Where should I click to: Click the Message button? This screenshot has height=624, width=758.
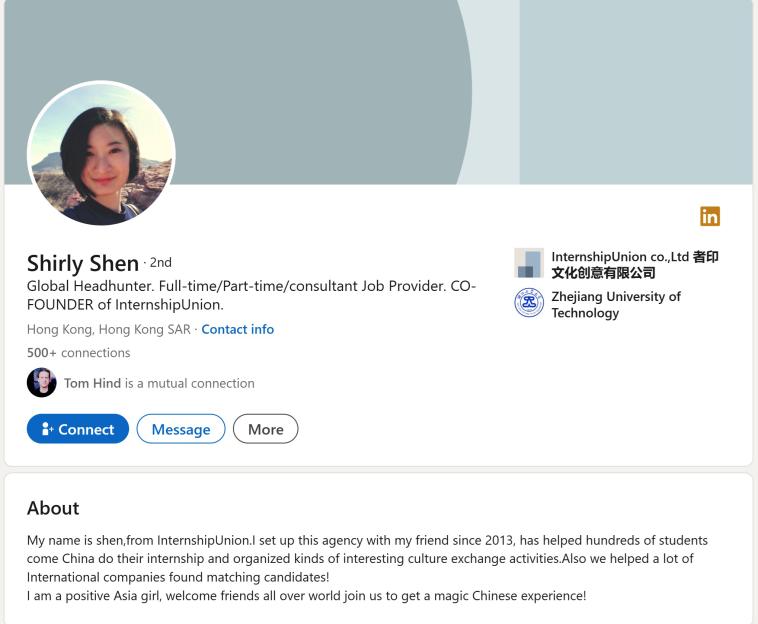pyautogui.click(x=181, y=429)
